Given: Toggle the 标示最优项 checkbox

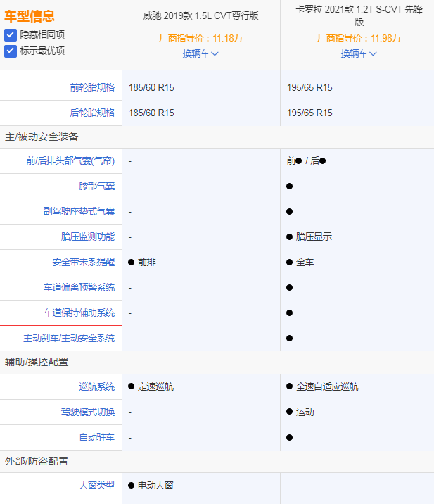Looking at the screenshot, I should pos(11,51).
